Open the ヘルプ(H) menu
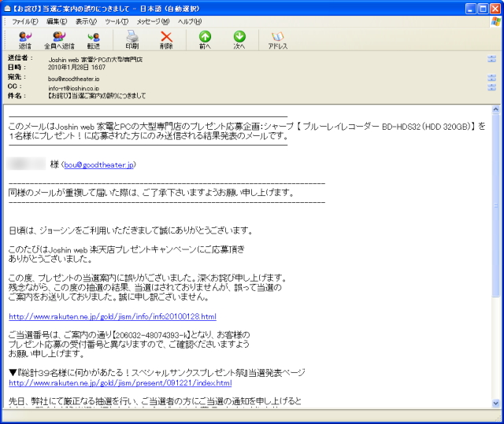504x424 pixels. (190, 21)
